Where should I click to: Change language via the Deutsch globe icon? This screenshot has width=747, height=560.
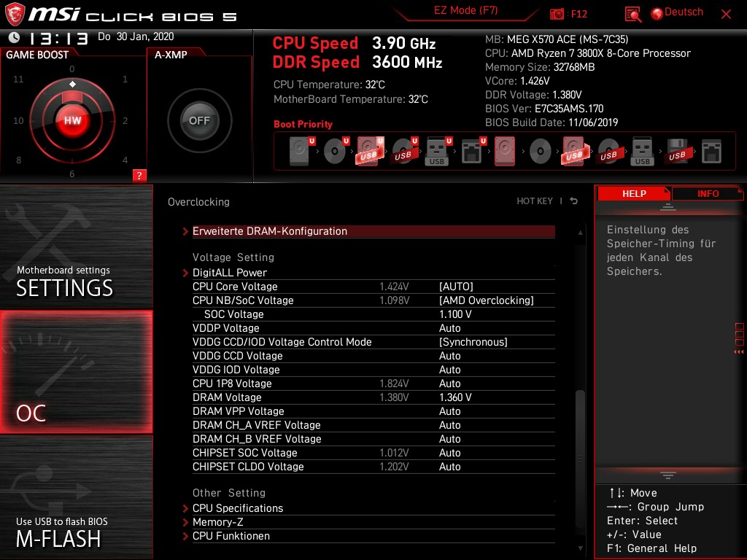(x=657, y=14)
